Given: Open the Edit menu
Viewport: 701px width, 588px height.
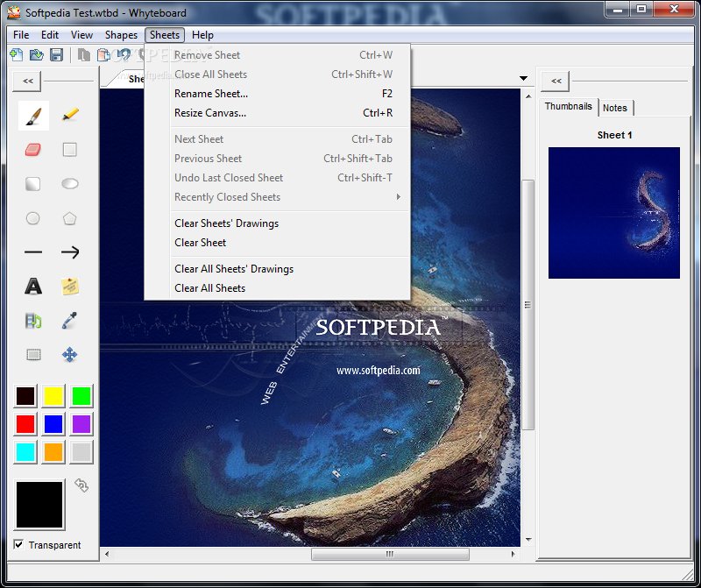Looking at the screenshot, I should pos(50,35).
